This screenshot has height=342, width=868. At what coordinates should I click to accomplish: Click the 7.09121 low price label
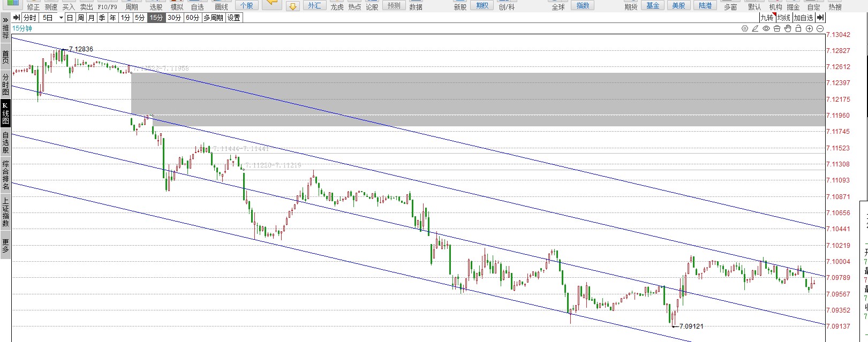pos(691,326)
